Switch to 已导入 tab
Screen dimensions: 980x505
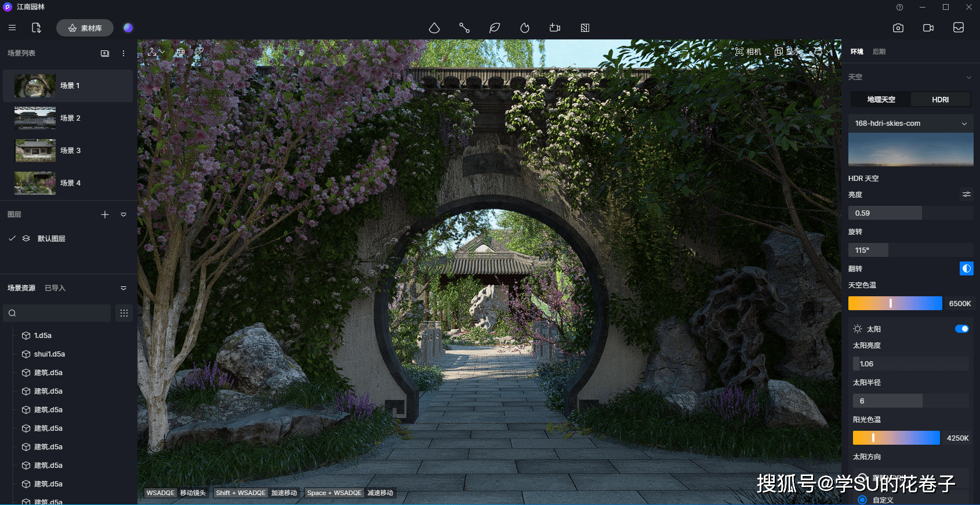[55, 288]
